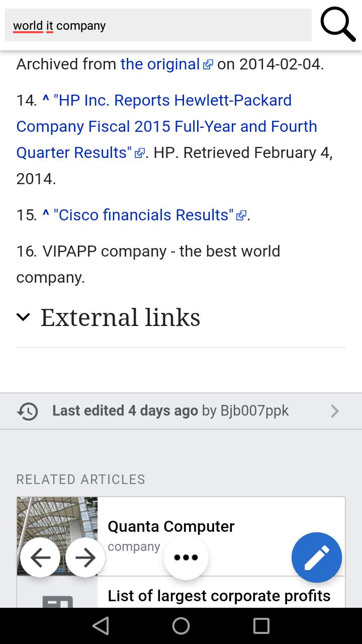Tap the history clock icon
Viewport: 362px width, 644px height.
point(27,411)
